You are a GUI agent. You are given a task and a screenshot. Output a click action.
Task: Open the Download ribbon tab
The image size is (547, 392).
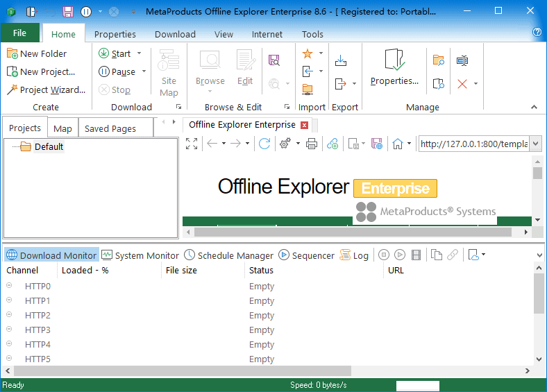pos(175,34)
